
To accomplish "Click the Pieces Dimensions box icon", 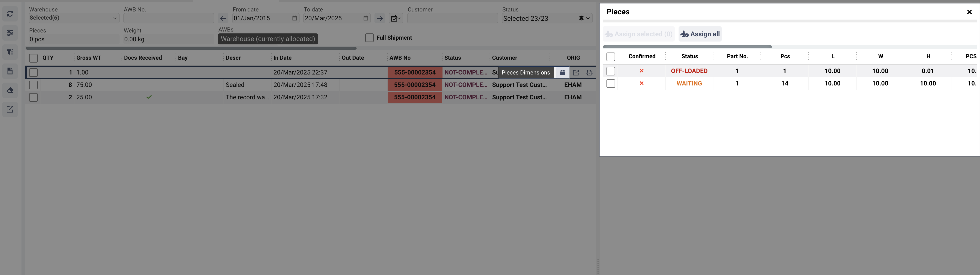I will pos(562,73).
